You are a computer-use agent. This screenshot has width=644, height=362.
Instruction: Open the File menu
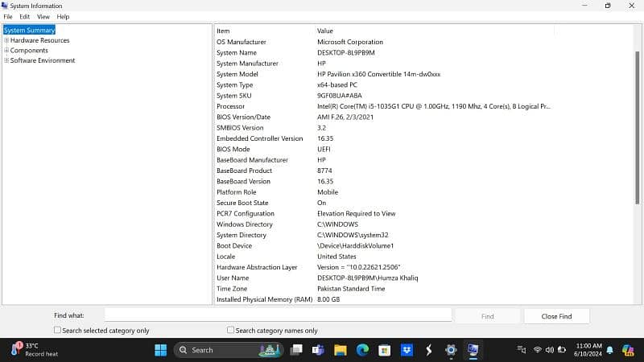click(8, 17)
